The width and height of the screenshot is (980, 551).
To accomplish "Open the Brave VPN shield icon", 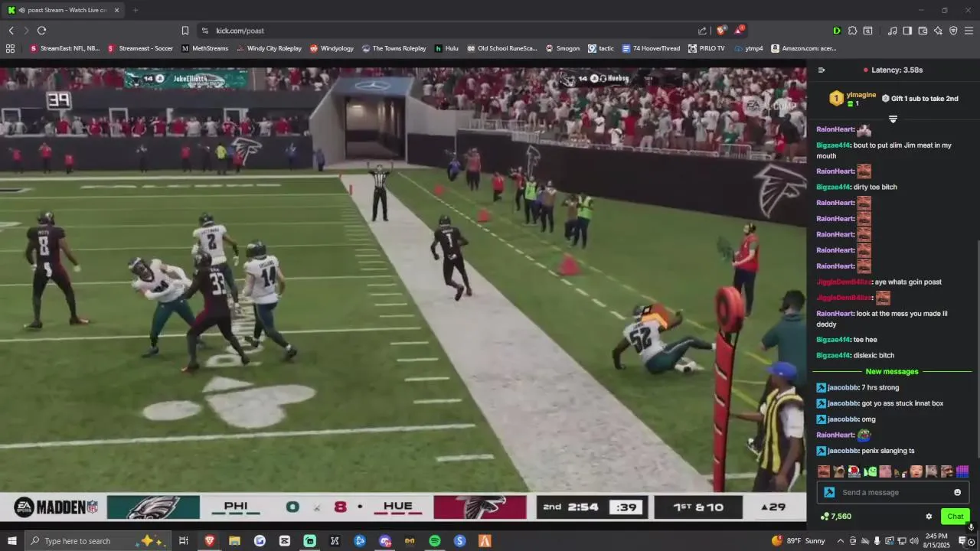I will [x=953, y=31].
